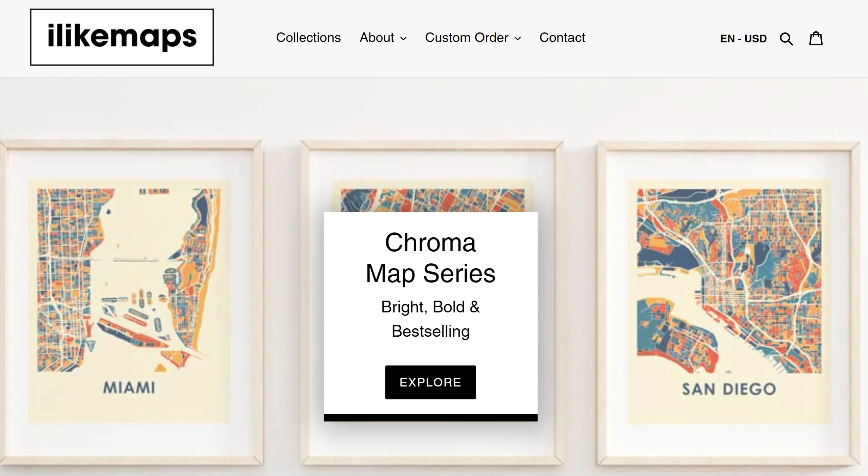Click the Chroma Map Series heading
Viewport: 868px width, 476px height.
[x=430, y=257]
